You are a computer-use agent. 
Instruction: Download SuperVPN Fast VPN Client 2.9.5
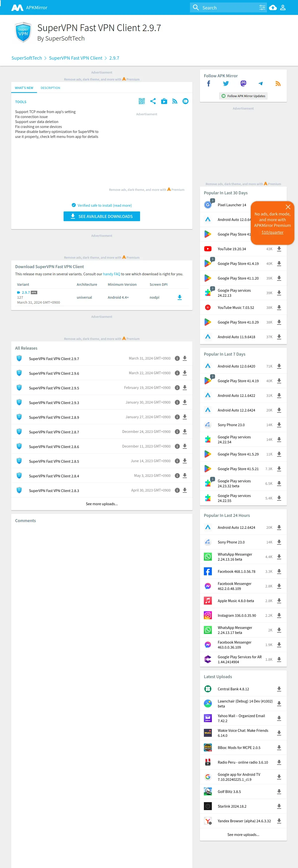click(185, 388)
